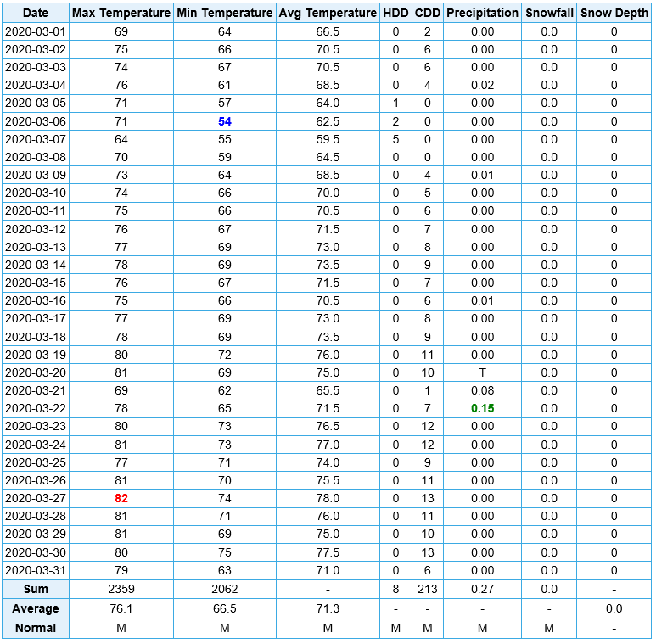Click the Average row label
Image resolution: width=656 pixels, height=644 pixels.
(36, 609)
